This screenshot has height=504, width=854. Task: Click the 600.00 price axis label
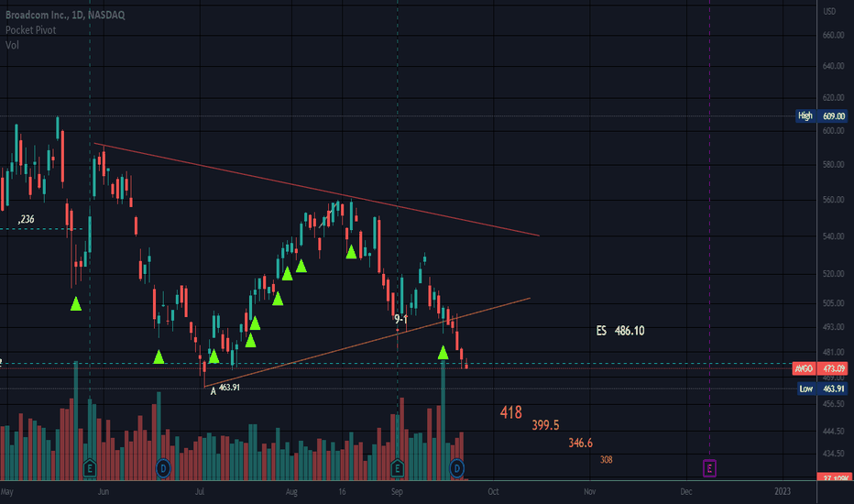point(833,131)
